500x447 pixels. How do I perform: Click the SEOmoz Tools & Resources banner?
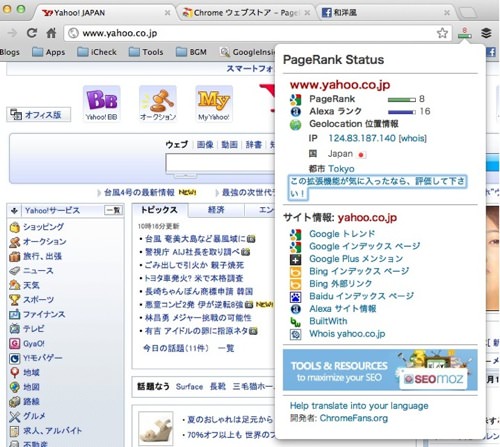coord(380,370)
